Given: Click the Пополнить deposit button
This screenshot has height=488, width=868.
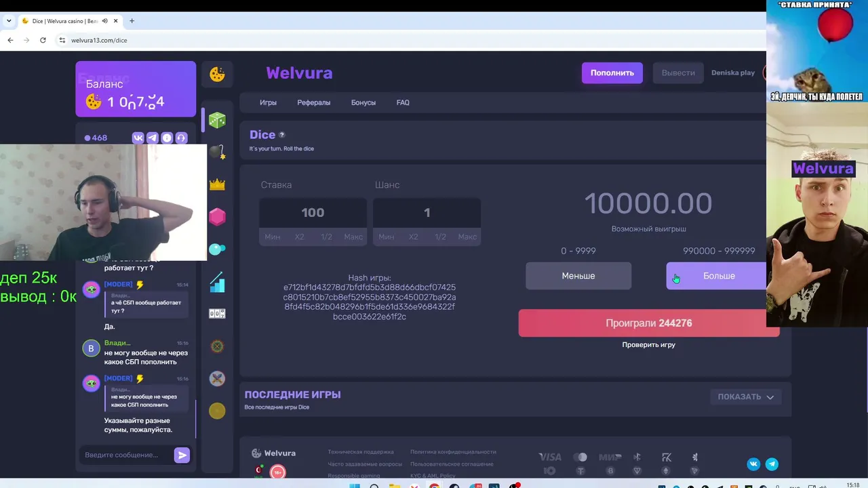Looking at the screenshot, I should 612,73.
